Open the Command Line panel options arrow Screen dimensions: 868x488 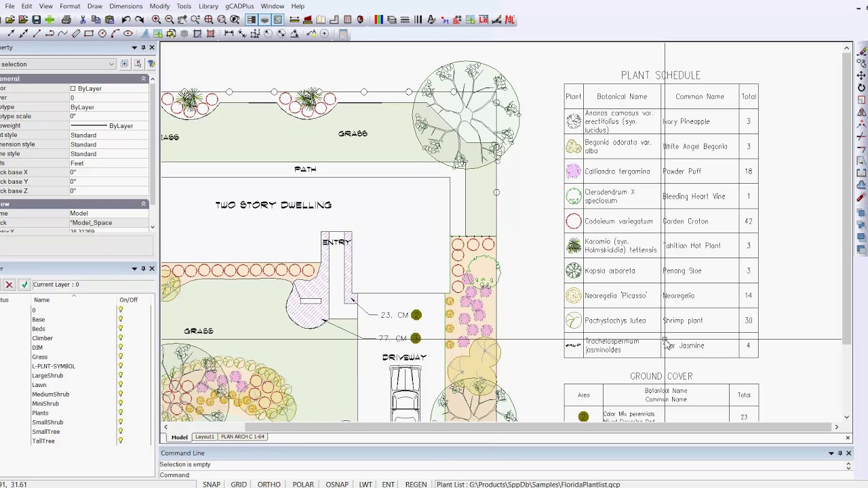831,453
